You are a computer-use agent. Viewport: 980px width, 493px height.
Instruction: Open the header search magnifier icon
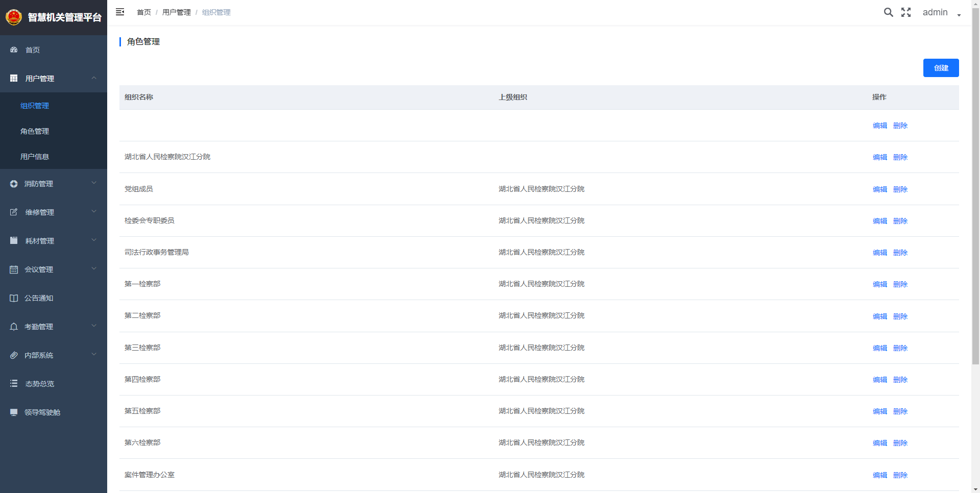point(889,12)
